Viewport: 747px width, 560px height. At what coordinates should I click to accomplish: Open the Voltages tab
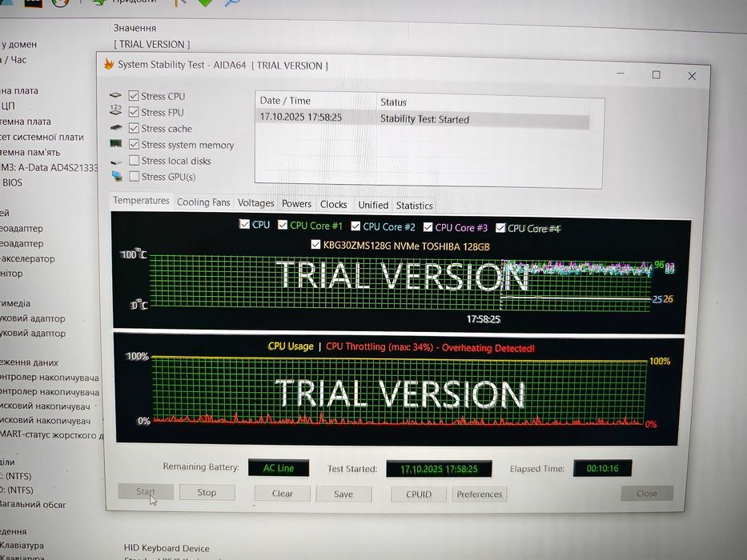256,203
